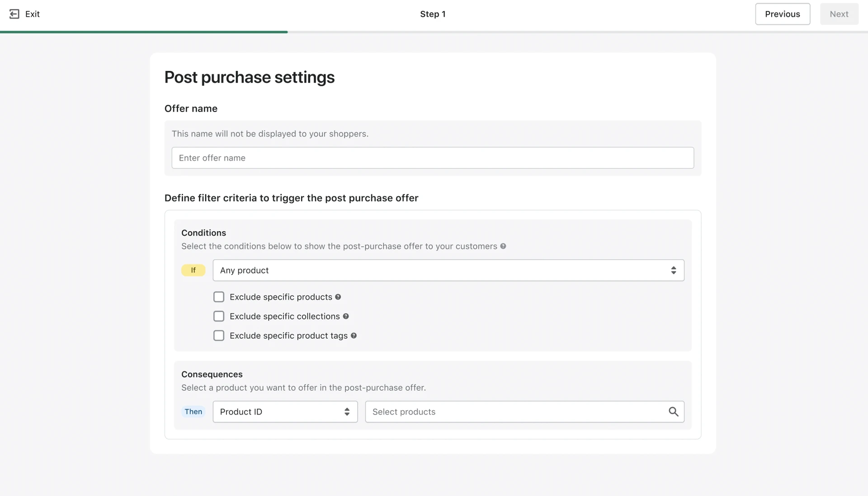Click the Exit label text
Screen dimensions: 868x496
tap(33, 14)
